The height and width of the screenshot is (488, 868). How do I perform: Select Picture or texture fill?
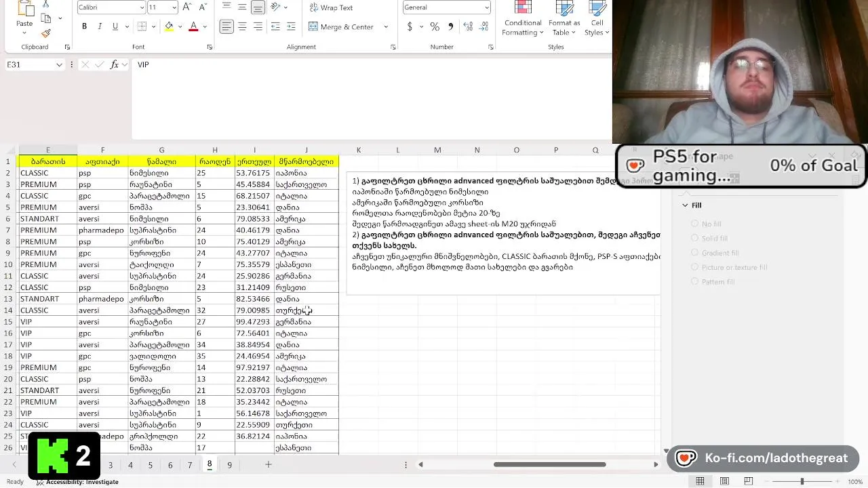pos(729,267)
